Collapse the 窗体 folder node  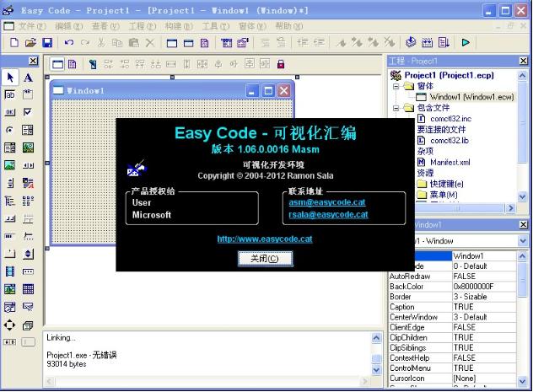(396, 86)
